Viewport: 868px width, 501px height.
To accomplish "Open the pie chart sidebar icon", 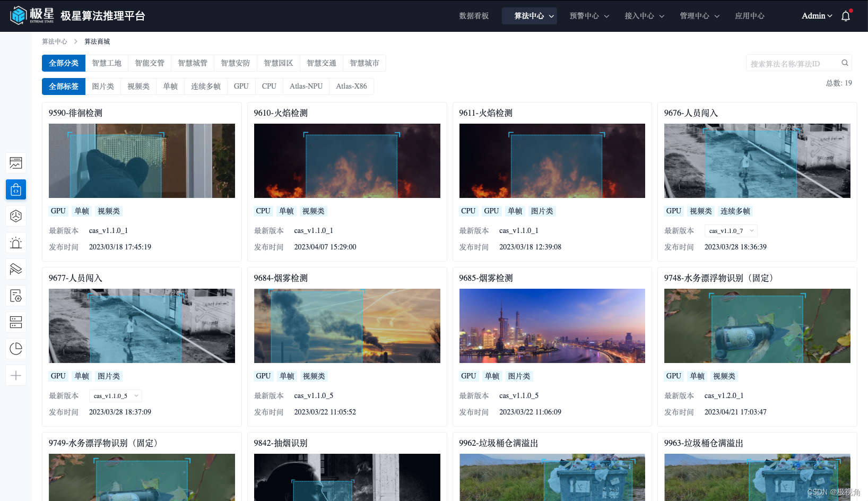I will tap(16, 349).
